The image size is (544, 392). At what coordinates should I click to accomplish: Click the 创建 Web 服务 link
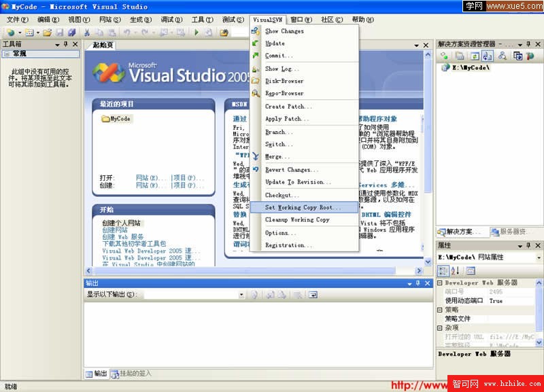(123, 236)
